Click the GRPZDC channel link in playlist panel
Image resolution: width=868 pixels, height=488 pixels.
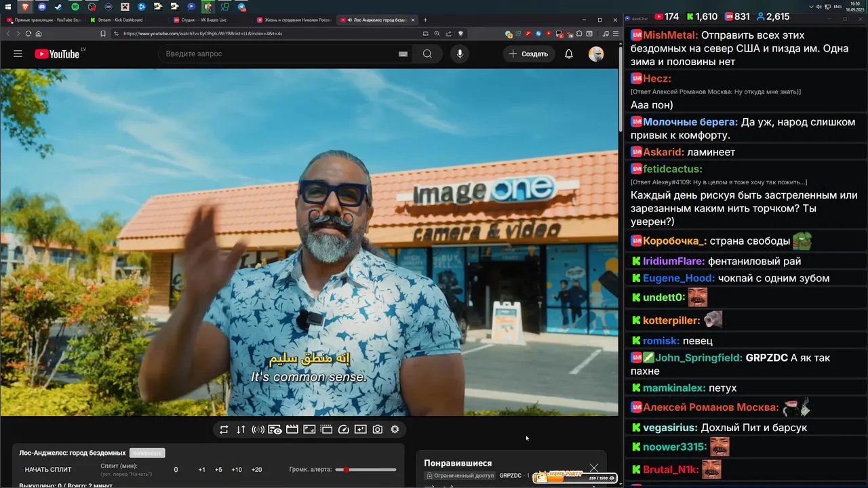click(x=511, y=476)
